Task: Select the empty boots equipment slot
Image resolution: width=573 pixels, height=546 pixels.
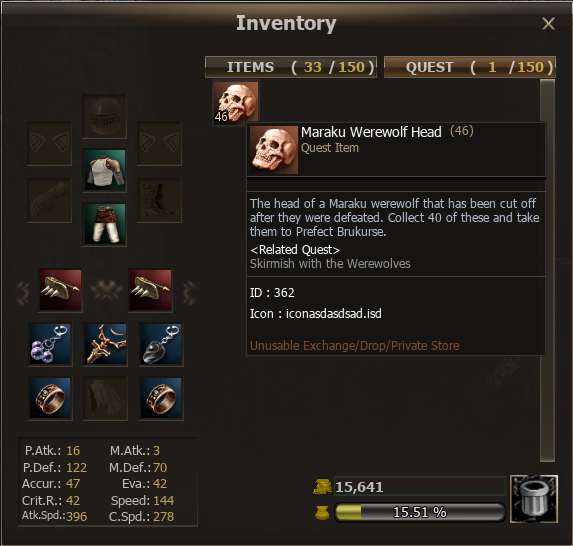Action: [159, 200]
